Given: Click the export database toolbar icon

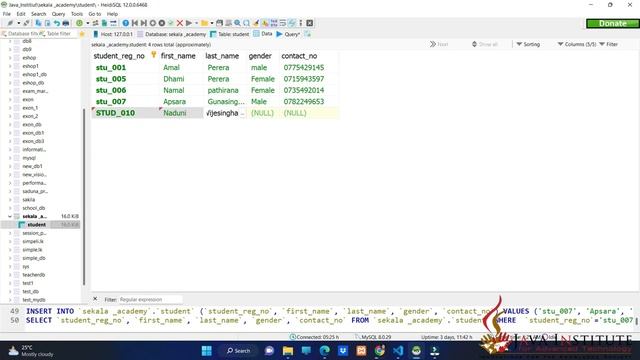Looking at the screenshot, I should tap(104, 23).
